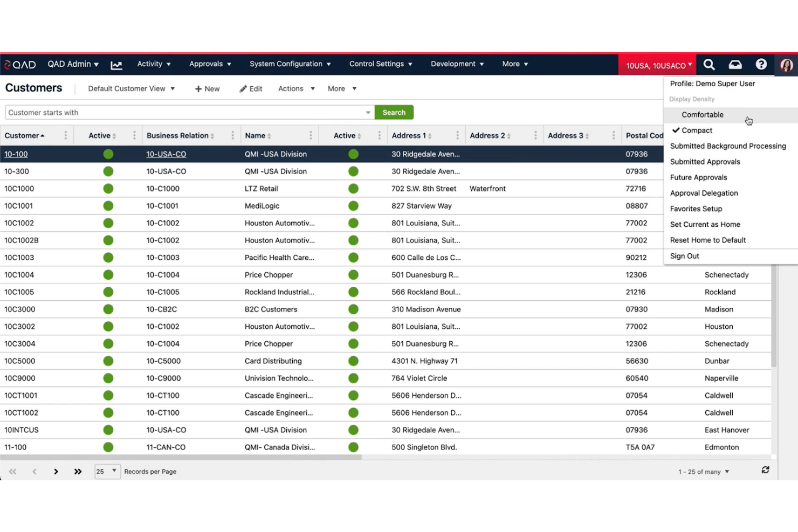Refresh the grid using the circular arrows icon
This screenshot has height=532, width=798.
[x=766, y=469]
